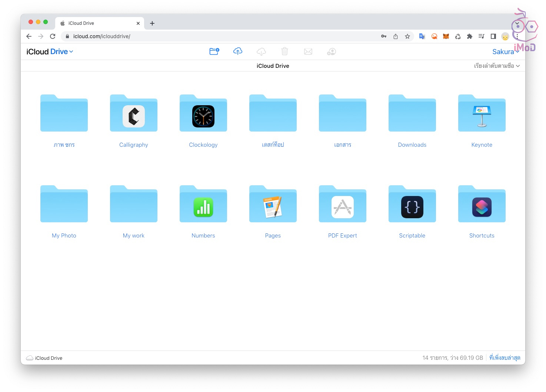Screen dimensions: 546x392
Task: Reload the page in the browser
Action: pyautogui.click(x=53, y=36)
